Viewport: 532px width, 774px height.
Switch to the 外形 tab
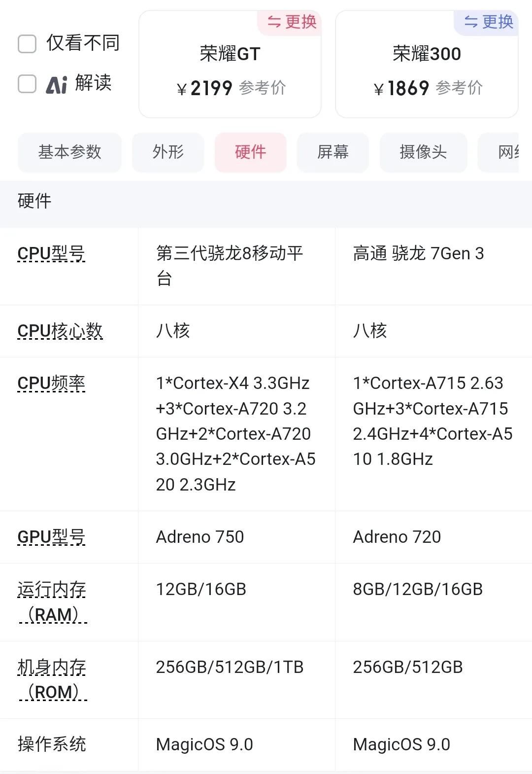[x=168, y=152]
